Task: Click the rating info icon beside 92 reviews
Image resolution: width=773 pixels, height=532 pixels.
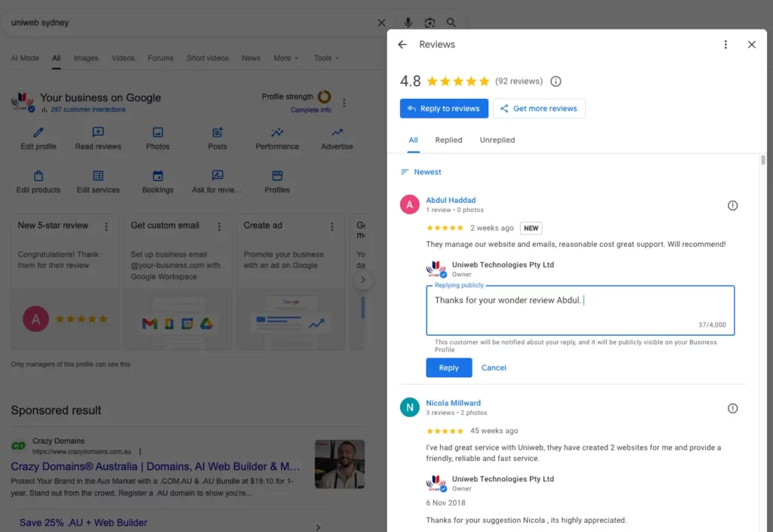Action: tap(556, 81)
